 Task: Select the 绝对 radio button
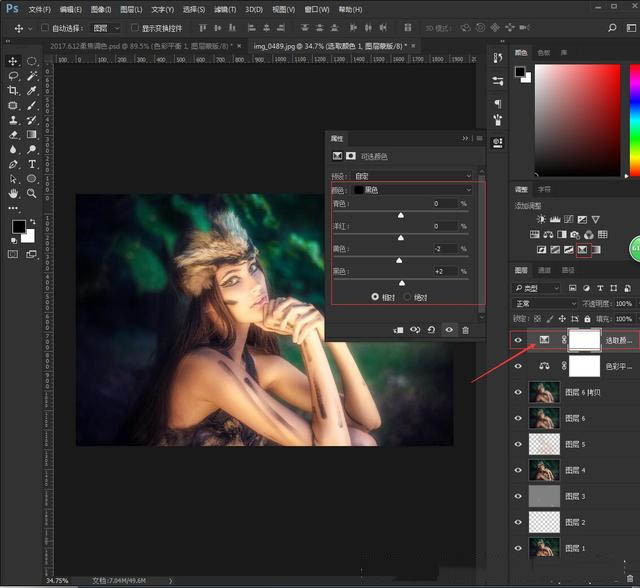pos(408,297)
